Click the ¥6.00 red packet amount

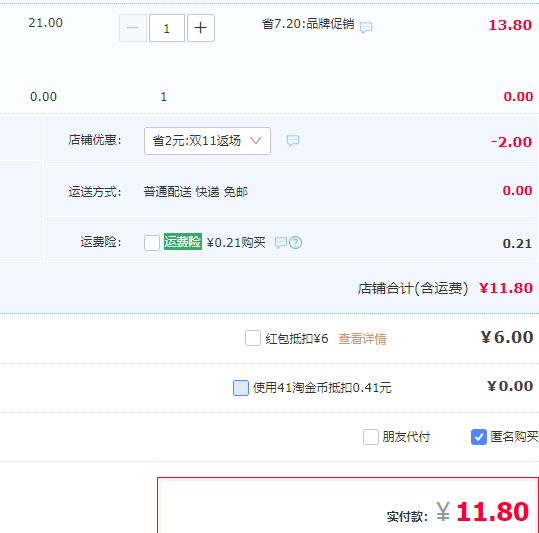tap(507, 337)
